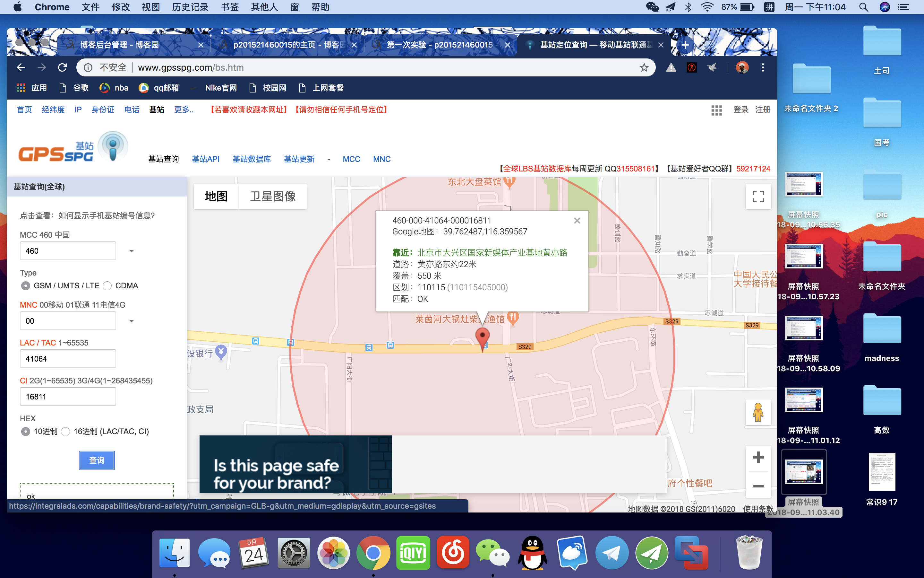Open the Chrome profile avatar
The height and width of the screenshot is (578, 924).
pyautogui.click(x=742, y=68)
